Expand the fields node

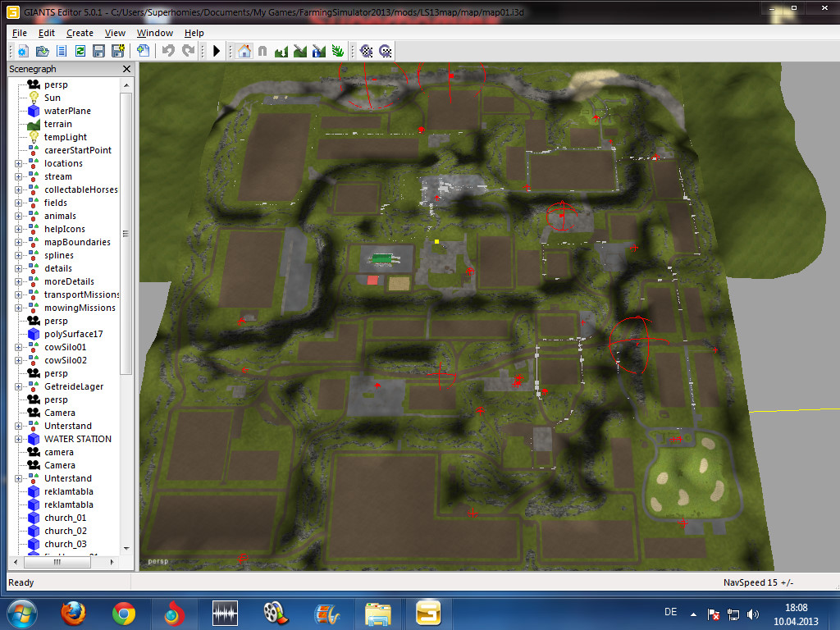point(18,203)
